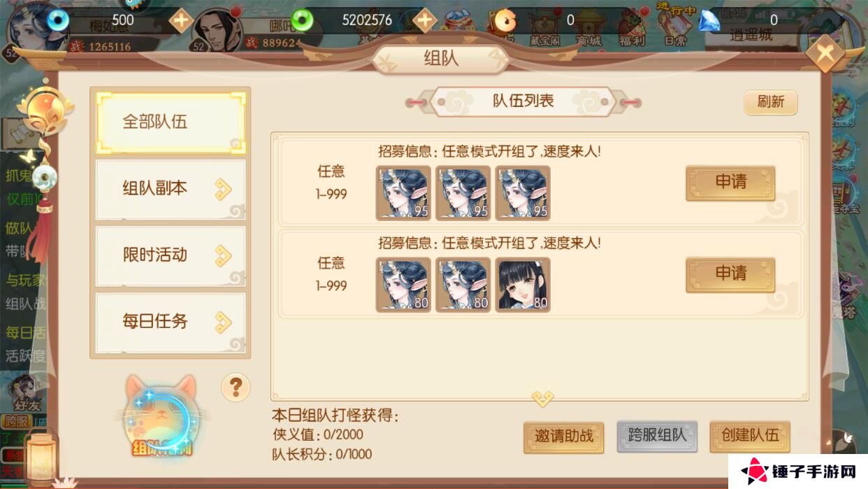Open the 日常 daily activities icon
Screen dimensions: 868x489
pyautogui.click(x=674, y=25)
